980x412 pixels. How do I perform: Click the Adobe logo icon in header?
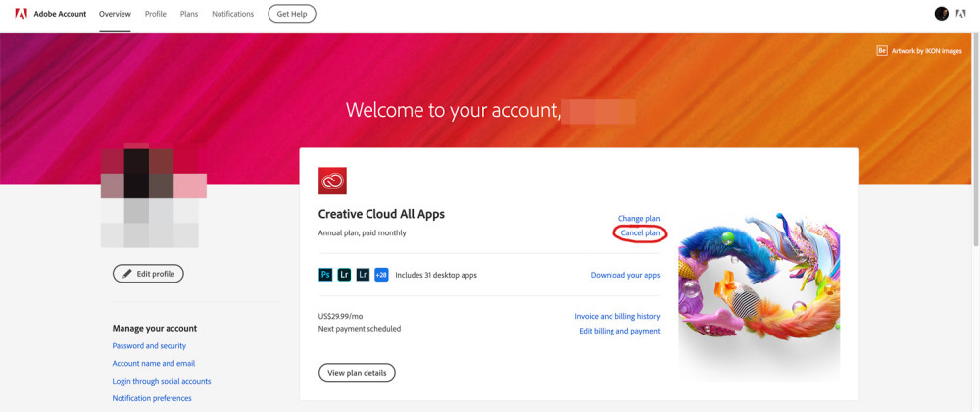pos(21,13)
